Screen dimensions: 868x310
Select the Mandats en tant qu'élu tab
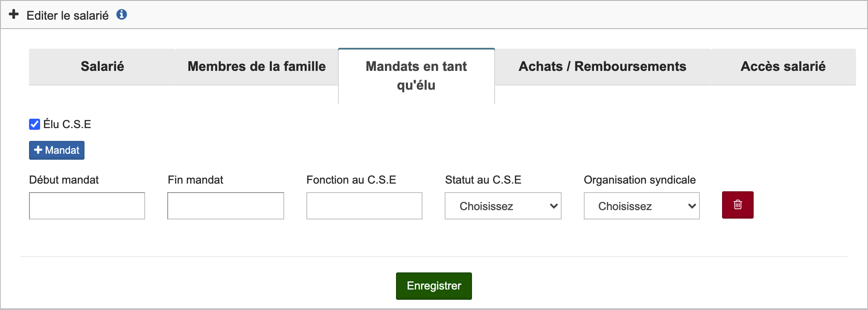pos(416,76)
